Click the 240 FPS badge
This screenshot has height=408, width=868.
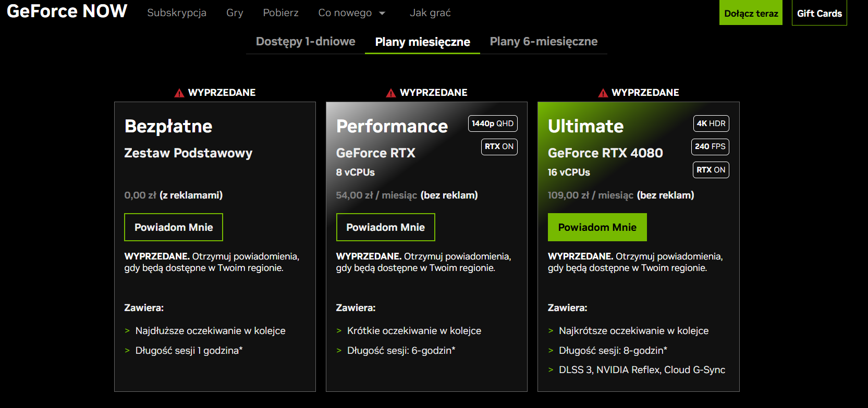point(710,146)
